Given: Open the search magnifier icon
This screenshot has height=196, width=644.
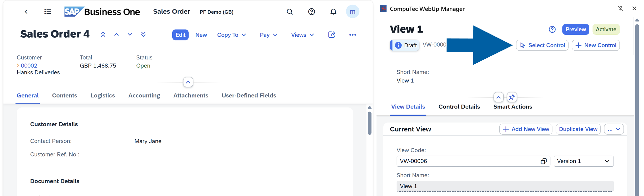Looking at the screenshot, I should (290, 12).
